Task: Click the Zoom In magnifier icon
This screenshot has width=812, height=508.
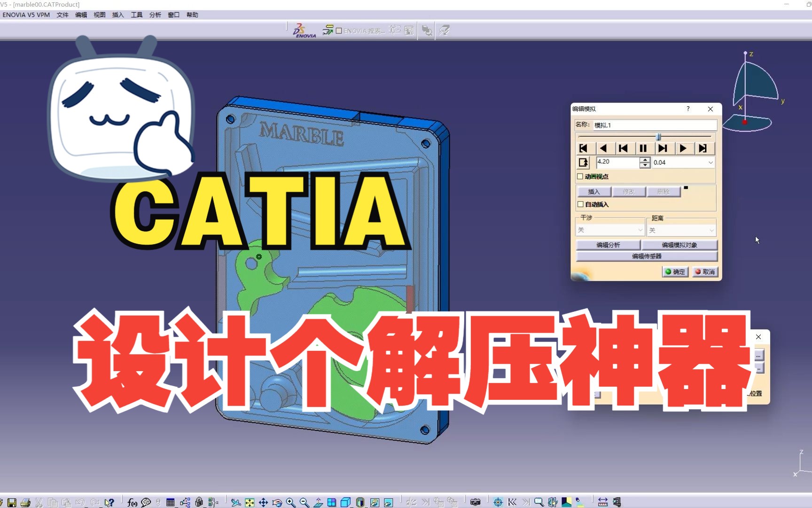Action: (291, 502)
